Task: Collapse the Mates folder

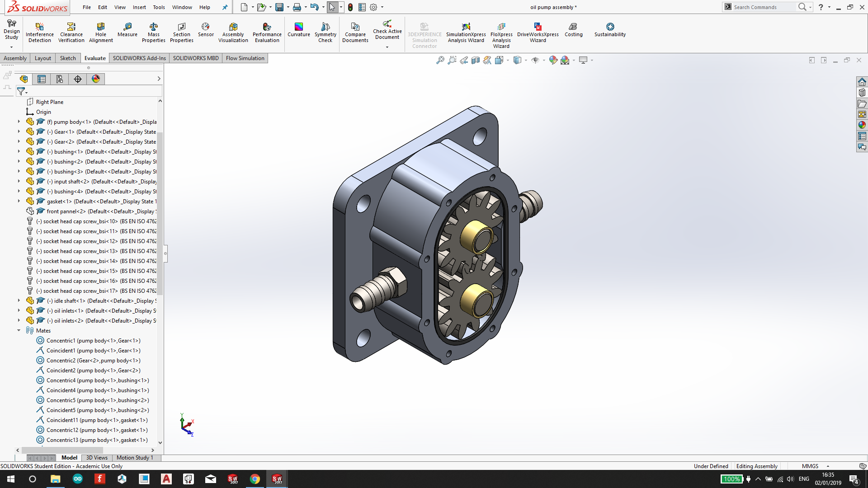Action: tap(19, 330)
